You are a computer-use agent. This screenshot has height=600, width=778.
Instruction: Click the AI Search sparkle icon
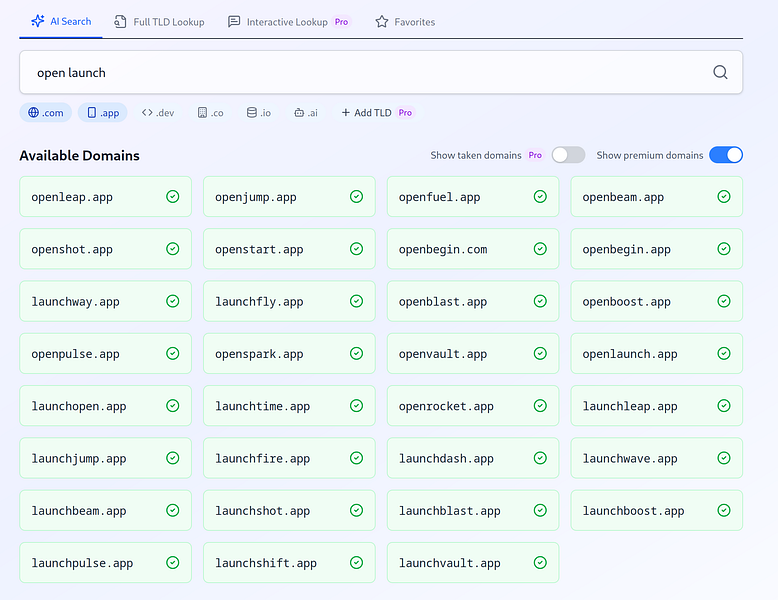pyautogui.click(x=38, y=21)
